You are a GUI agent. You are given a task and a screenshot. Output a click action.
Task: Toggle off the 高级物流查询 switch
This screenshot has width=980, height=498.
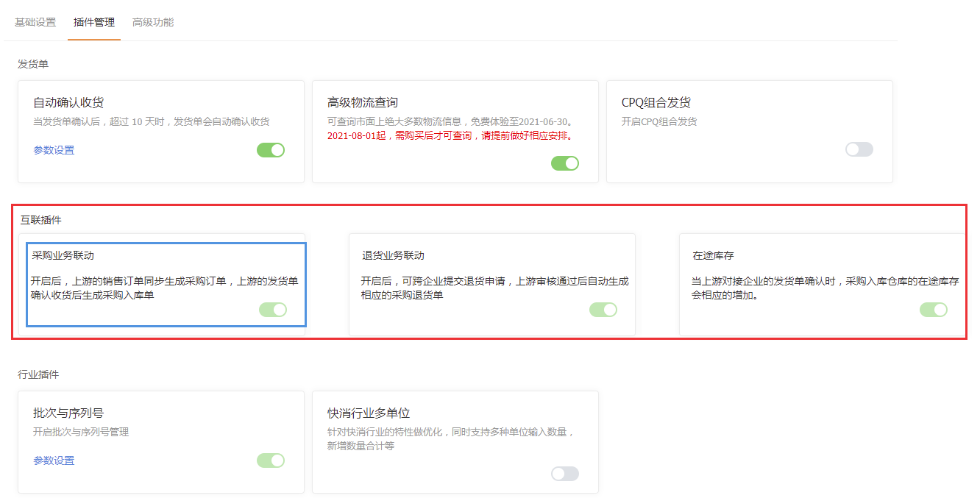[x=564, y=163]
